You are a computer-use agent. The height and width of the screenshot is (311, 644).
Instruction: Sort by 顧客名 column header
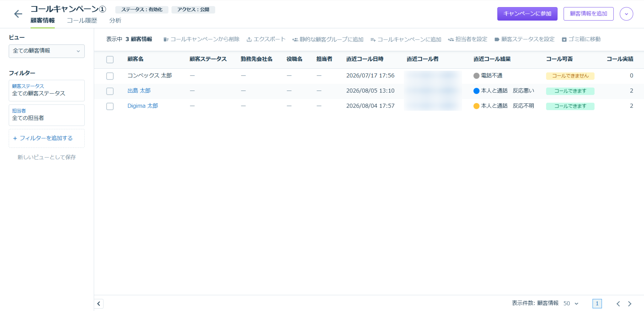[136, 59]
